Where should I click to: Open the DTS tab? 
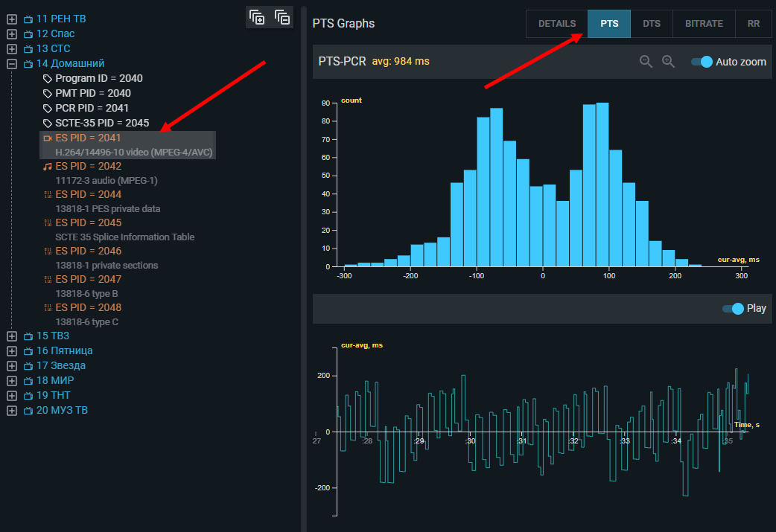click(x=652, y=24)
